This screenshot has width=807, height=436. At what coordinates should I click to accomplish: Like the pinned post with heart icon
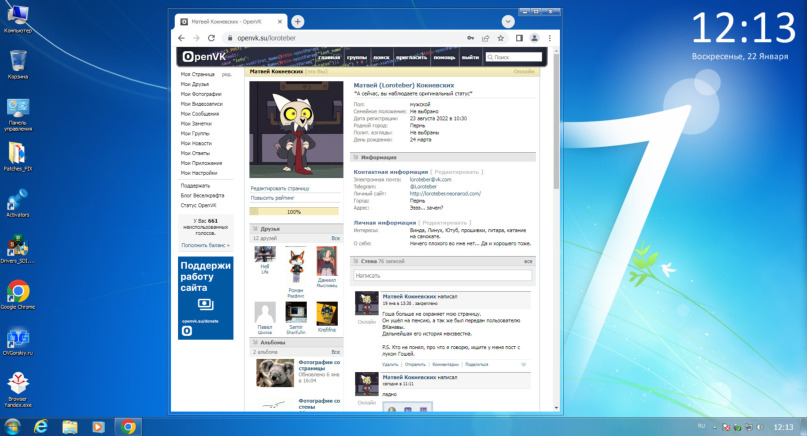(522, 364)
